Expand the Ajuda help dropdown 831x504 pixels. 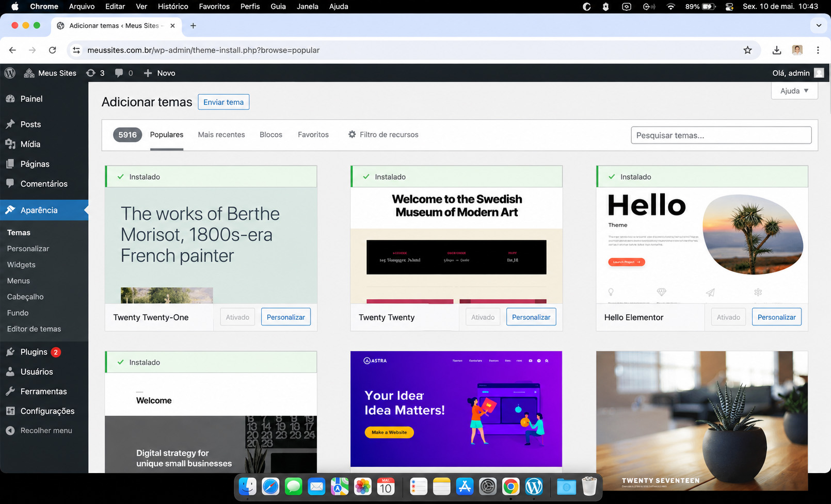pyautogui.click(x=794, y=91)
